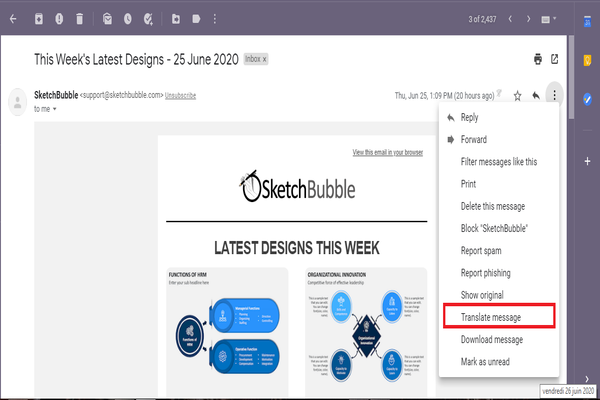Select 'Translate message' option

click(x=499, y=317)
